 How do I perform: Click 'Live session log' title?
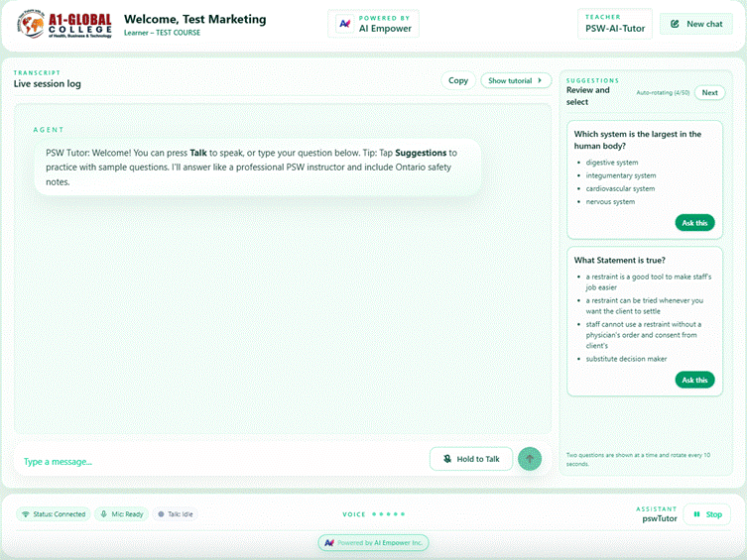[x=48, y=83]
